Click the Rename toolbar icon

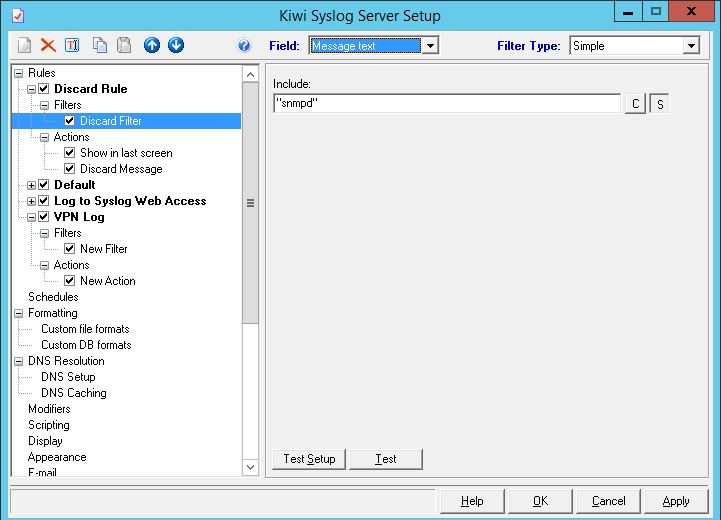click(x=72, y=45)
